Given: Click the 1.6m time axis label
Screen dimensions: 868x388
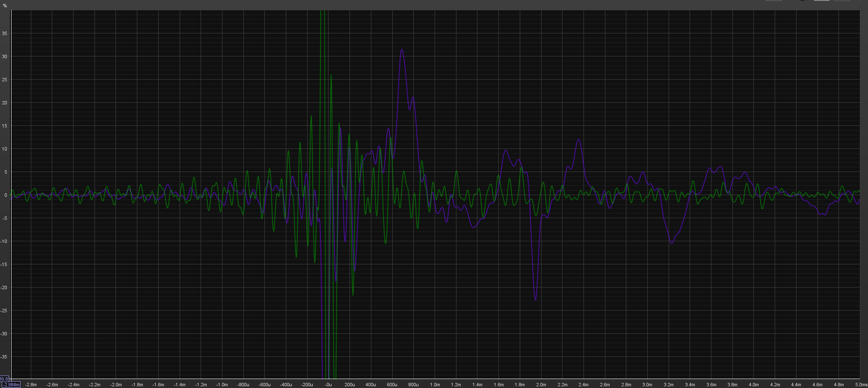Looking at the screenshot, I should 498,385.
